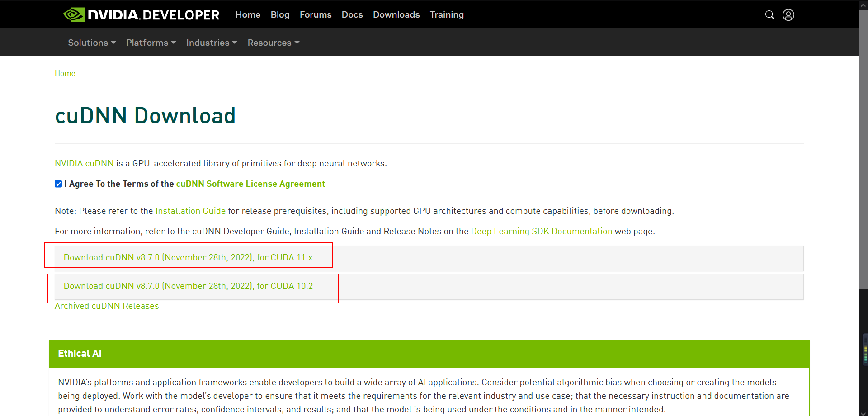868x416 pixels.
Task: Open the Installation Guide link
Action: (x=190, y=211)
